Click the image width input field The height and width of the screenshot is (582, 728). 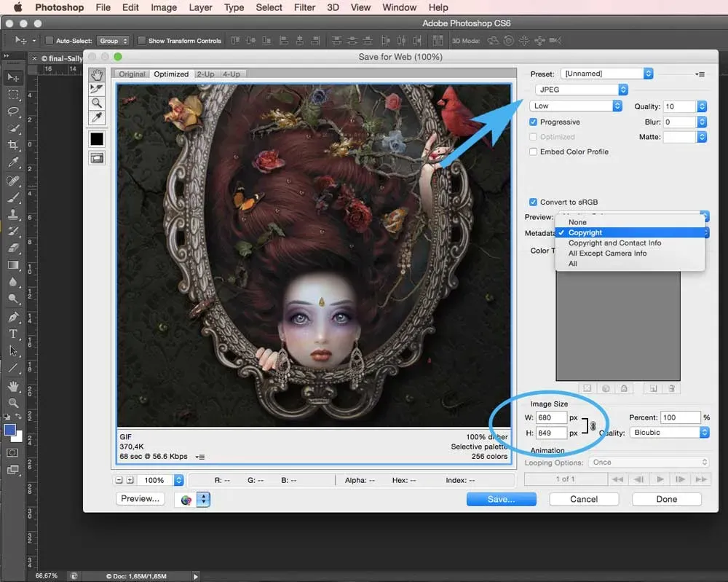(551, 418)
